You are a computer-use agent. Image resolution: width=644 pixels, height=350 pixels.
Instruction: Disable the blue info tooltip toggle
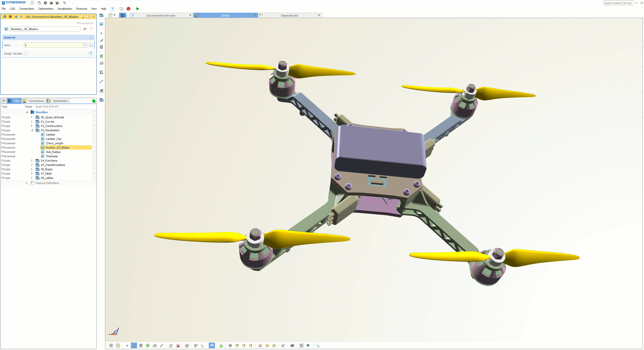tap(212, 345)
